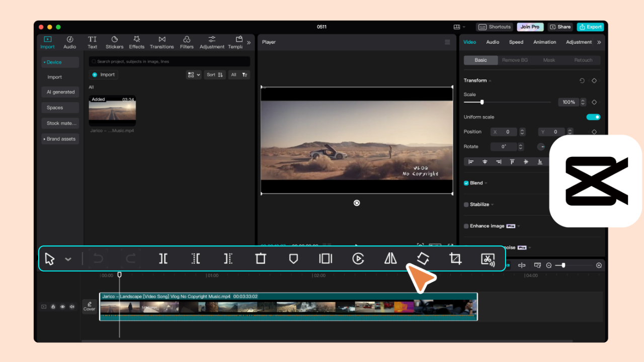Switch to the Animation tab
This screenshot has width=644, height=362.
pos(544,42)
